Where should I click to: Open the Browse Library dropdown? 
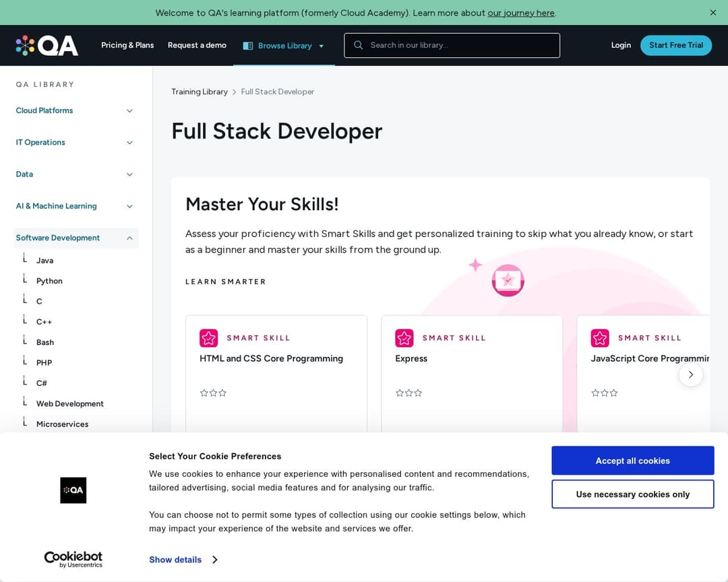point(284,46)
